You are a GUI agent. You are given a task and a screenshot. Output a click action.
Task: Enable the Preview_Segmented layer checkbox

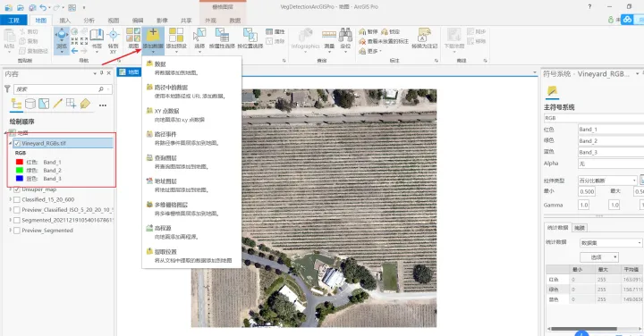click(17, 231)
